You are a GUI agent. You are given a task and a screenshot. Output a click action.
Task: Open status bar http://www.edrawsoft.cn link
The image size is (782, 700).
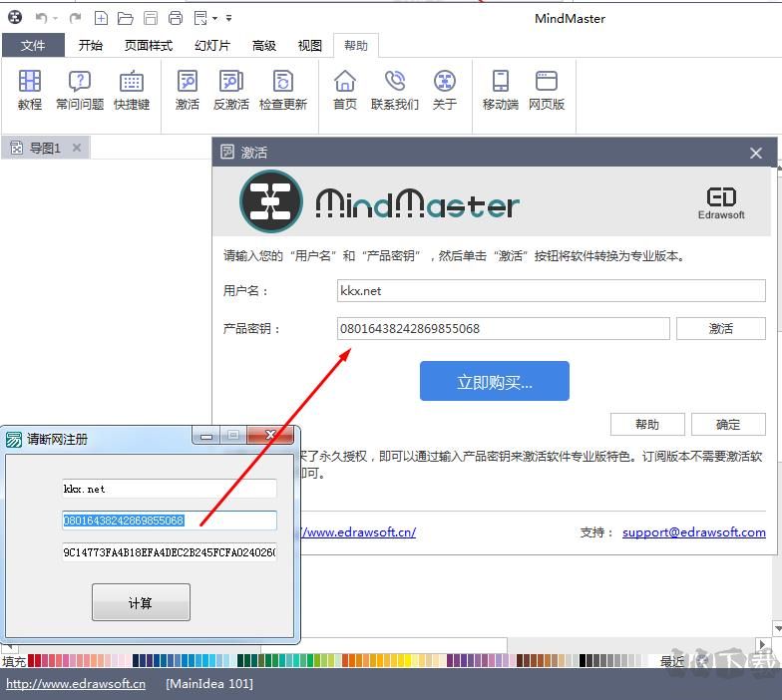[76, 684]
